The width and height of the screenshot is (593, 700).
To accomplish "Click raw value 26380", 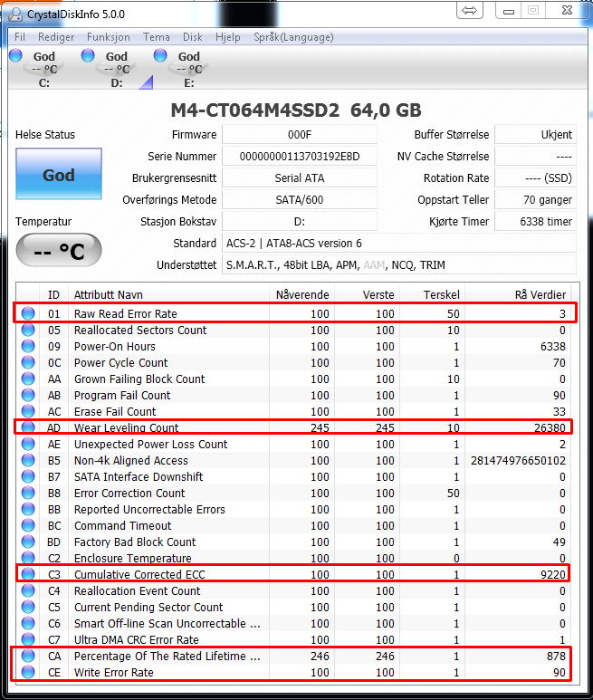I will coord(550,427).
